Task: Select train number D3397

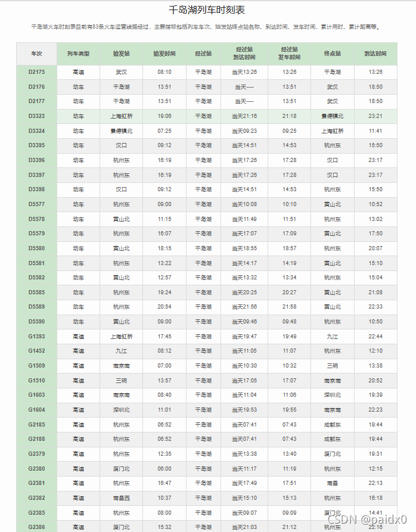Action: (36, 175)
